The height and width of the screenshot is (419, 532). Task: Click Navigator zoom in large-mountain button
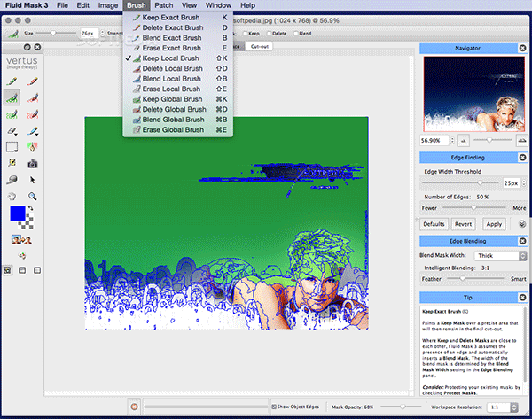click(522, 140)
